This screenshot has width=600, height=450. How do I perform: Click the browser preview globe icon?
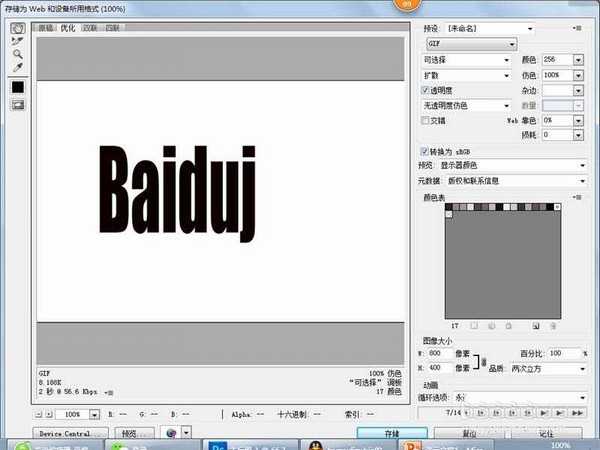click(171, 434)
